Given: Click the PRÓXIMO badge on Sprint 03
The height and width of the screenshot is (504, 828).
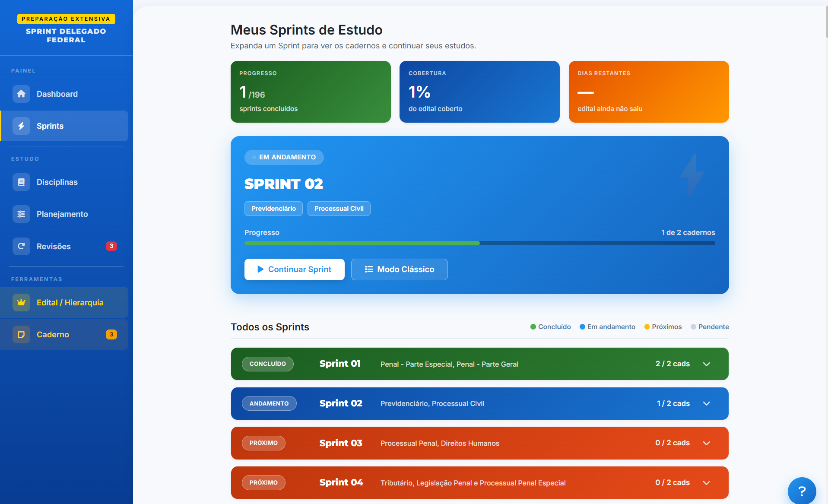Looking at the screenshot, I should pyautogui.click(x=263, y=443).
